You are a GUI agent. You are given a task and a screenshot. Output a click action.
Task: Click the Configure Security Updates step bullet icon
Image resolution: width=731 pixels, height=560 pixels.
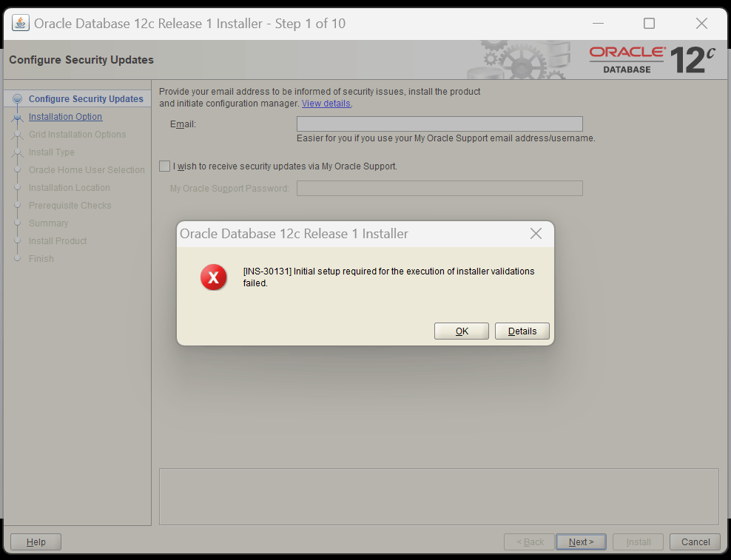pos(18,99)
